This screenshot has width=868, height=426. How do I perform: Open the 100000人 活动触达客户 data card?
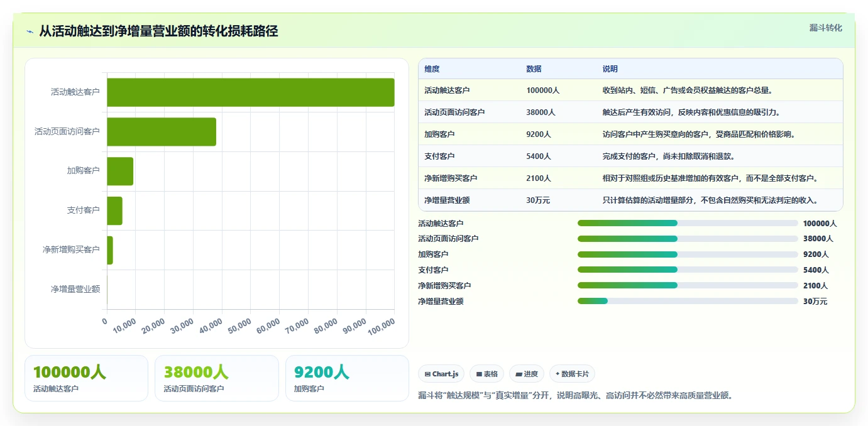coord(86,378)
